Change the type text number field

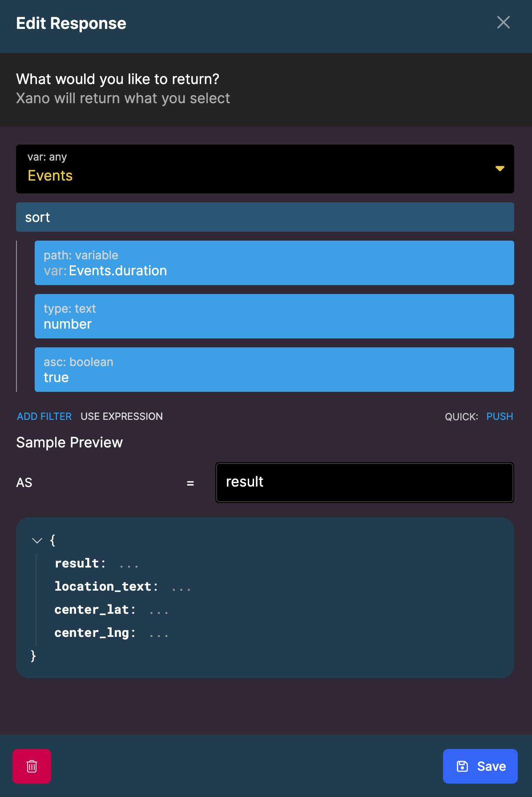(x=274, y=316)
